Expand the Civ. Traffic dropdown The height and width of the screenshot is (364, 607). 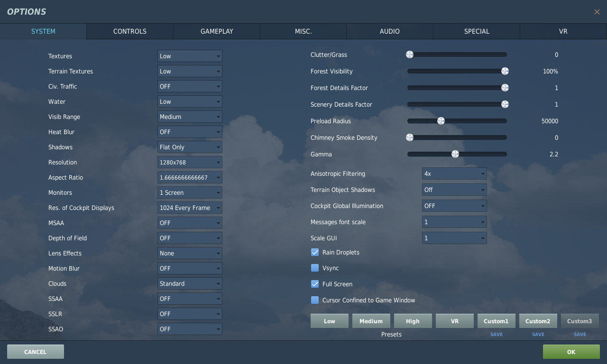(190, 86)
